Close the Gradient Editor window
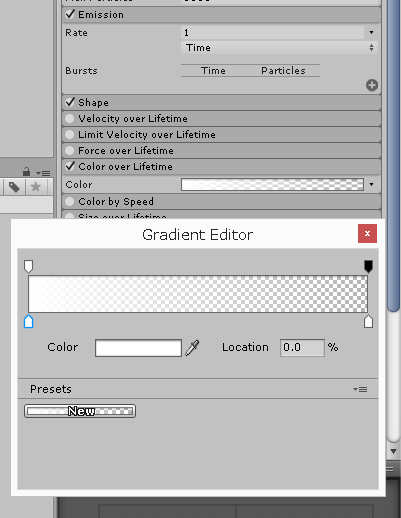 coord(367,233)
